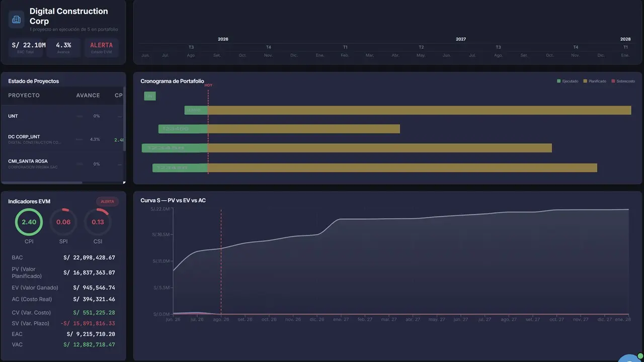The image size is (644, 362).
Task: Click the SV value -S/ 15,891,816.33
Action: tap(88, 323)
